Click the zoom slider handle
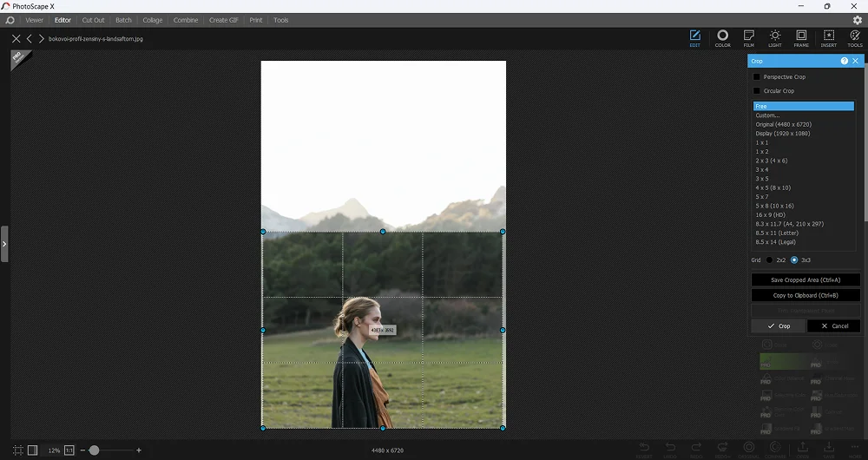 [x=94, y=450]
